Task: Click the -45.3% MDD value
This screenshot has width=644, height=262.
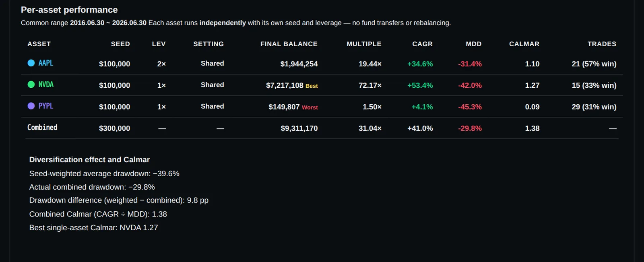Action: point(470,107)
